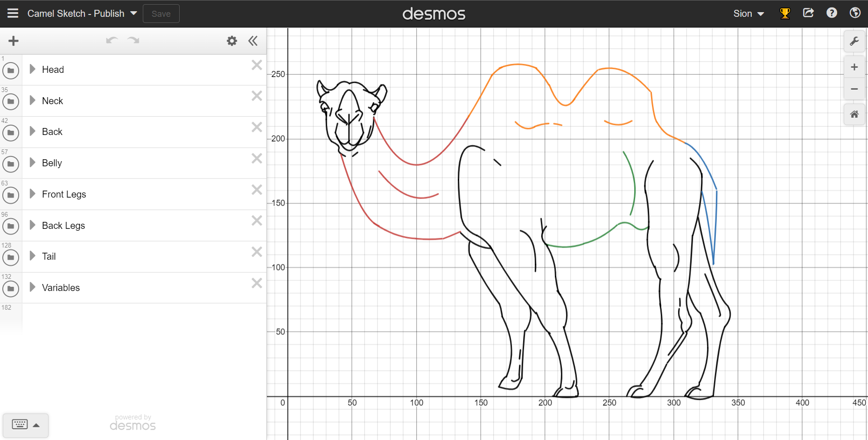The image size is (868, 440).
Task: Delete the Head folder
Action: [x=257, y=65]
